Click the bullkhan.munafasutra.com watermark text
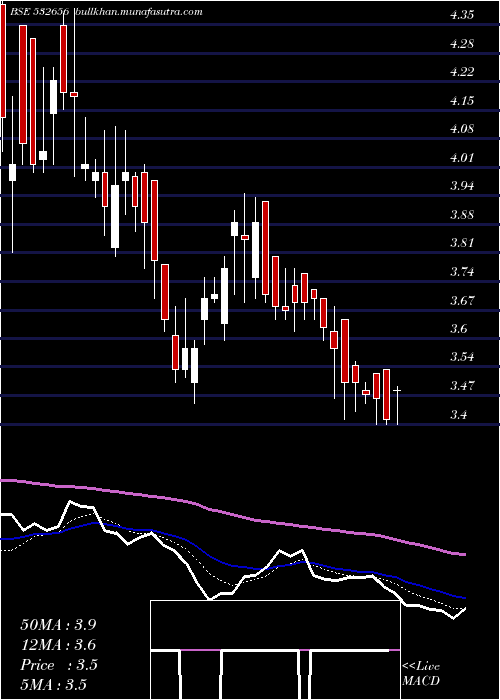This screenshot has width=500, height=700. point(140,12)
